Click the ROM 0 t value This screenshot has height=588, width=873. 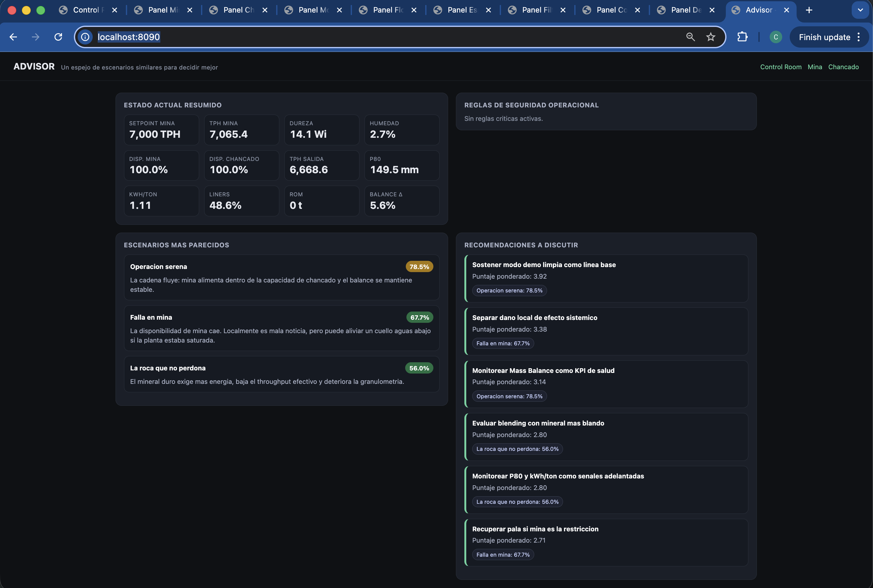coord(296,205)
